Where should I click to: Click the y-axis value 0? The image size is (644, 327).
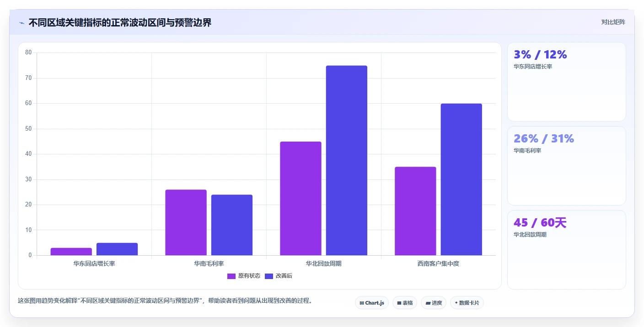coord(30,255)
